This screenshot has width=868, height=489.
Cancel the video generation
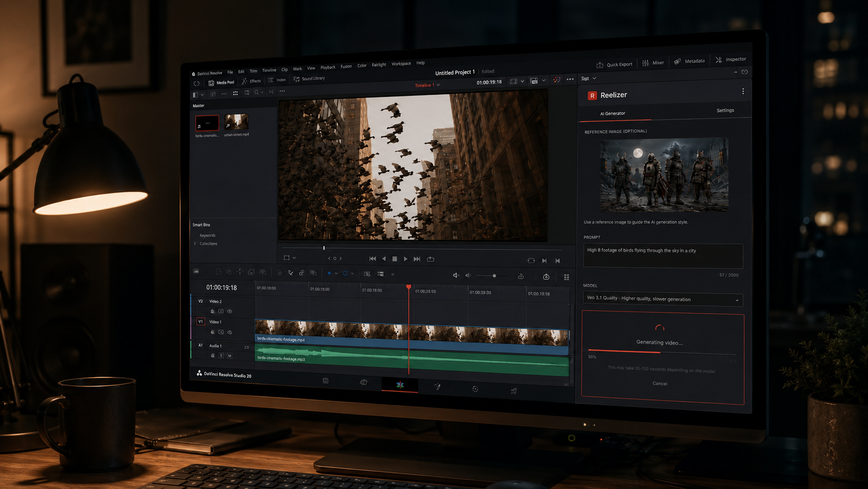(x=660, y=384)
